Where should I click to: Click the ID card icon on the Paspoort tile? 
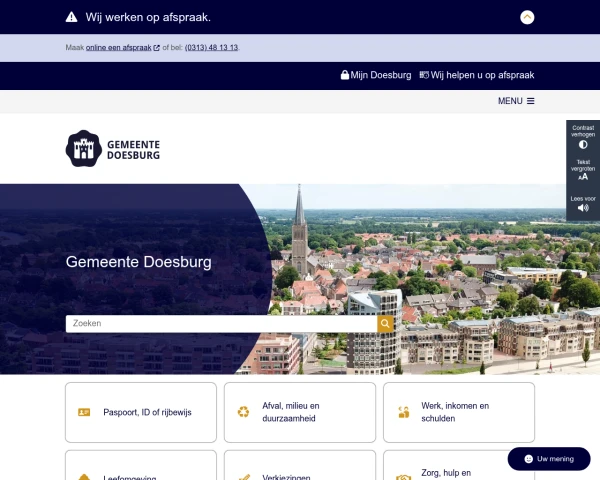pos(84,412)
